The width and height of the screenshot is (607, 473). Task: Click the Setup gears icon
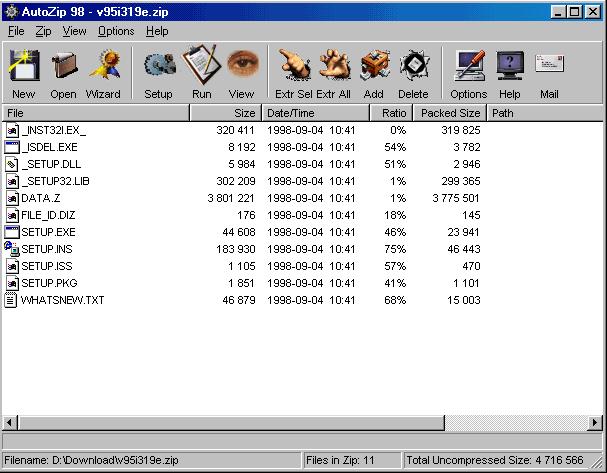(159, 65)
